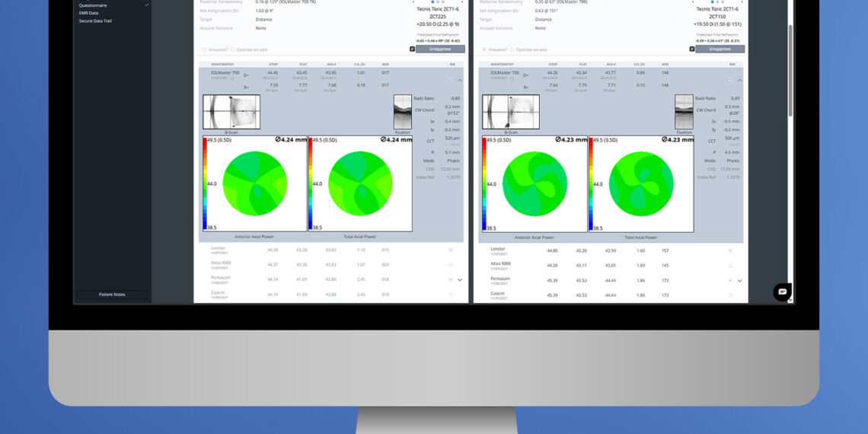Select second carousel dot in right panel

tap(717, 2)
